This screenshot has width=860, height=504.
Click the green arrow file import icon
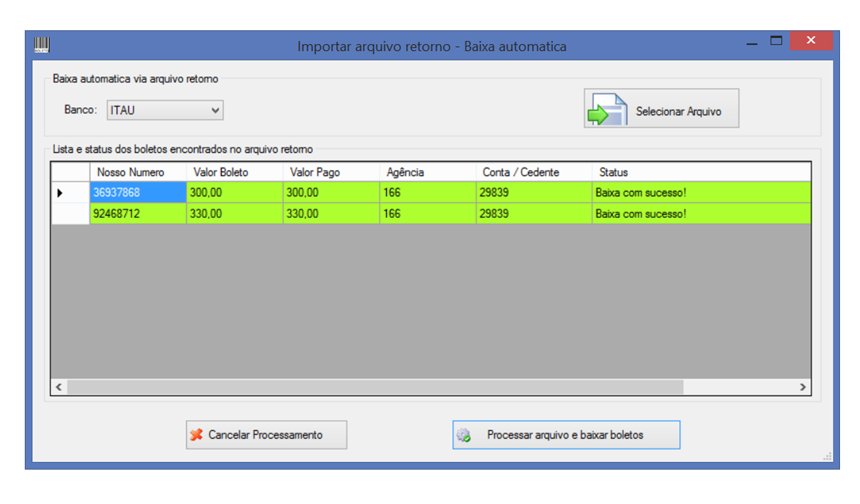click(606, 109)
